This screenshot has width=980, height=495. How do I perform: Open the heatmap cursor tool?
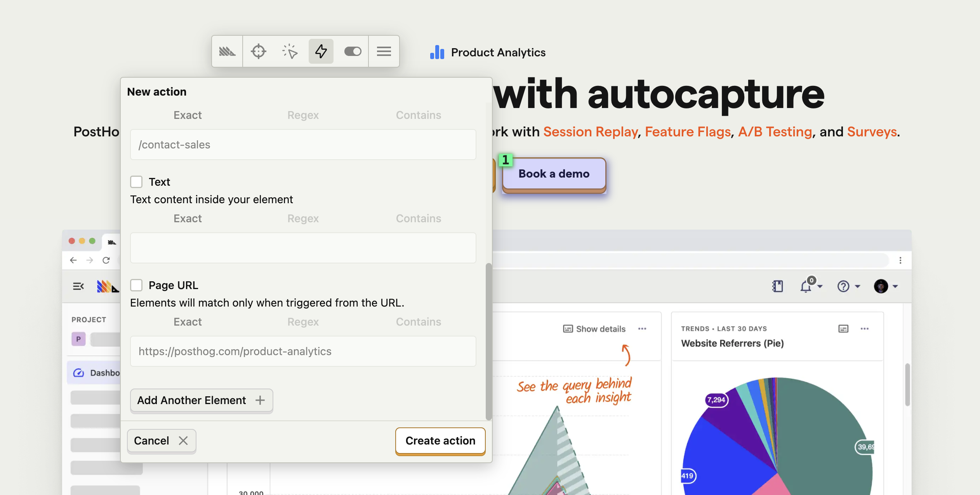click(290, 51)
